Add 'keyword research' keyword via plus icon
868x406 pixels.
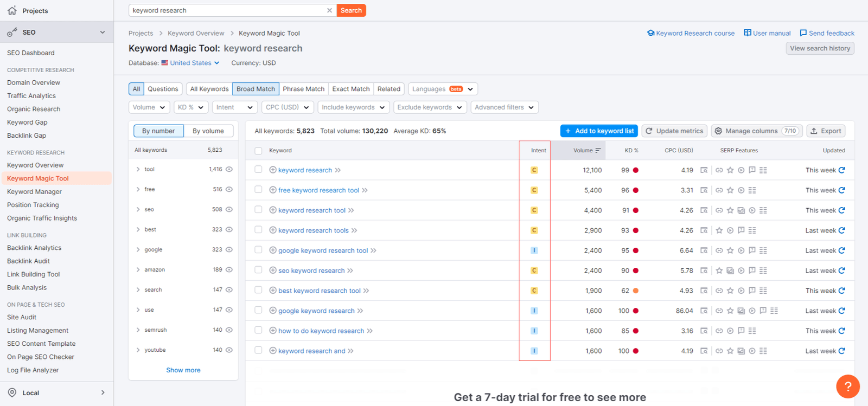coord(273,170)
